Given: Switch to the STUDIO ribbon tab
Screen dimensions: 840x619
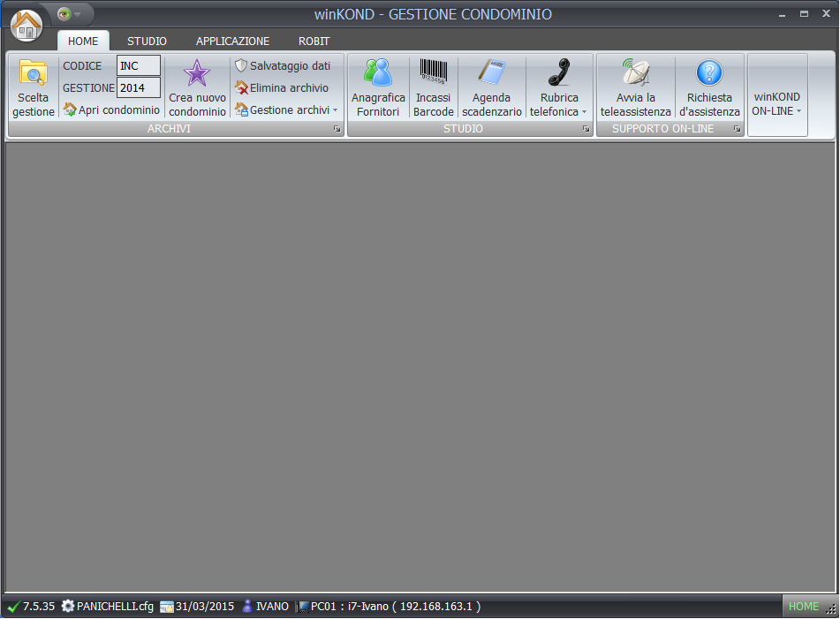Looking at the screenshot, I should [147, 42].
